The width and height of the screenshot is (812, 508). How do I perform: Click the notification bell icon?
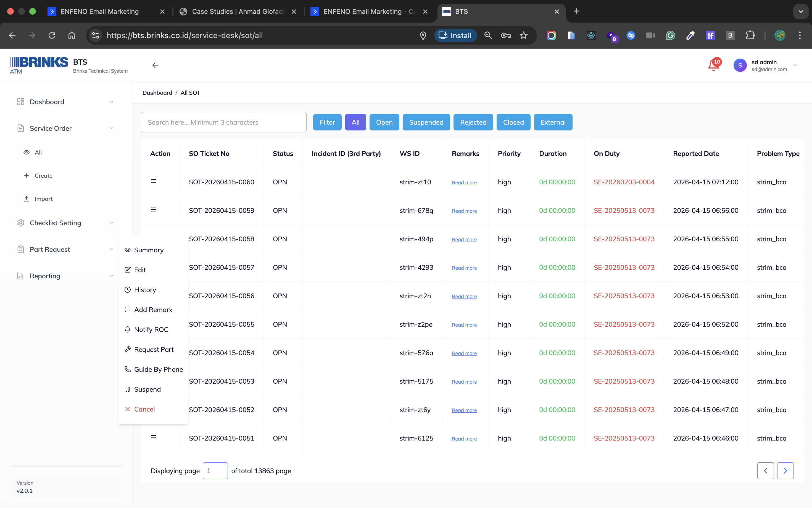713,65
